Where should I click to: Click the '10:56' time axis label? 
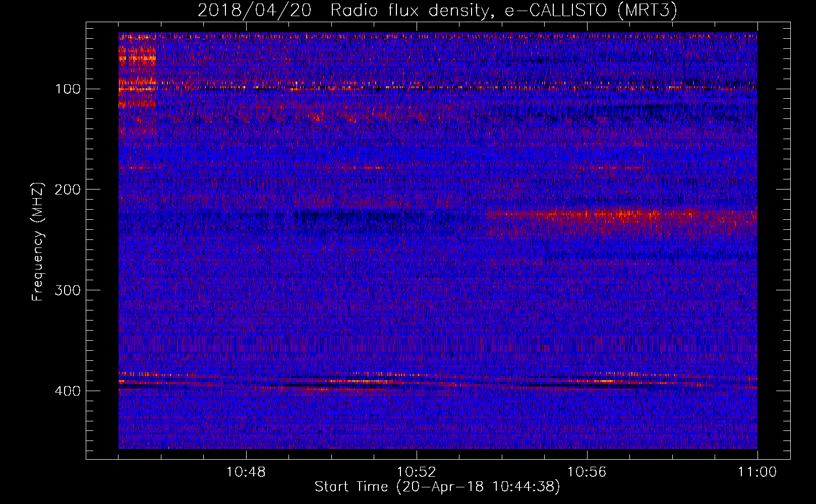click(587, 472)
